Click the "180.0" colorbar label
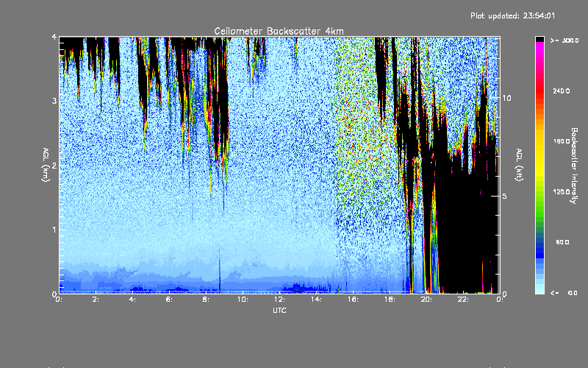 coord(562,141)
